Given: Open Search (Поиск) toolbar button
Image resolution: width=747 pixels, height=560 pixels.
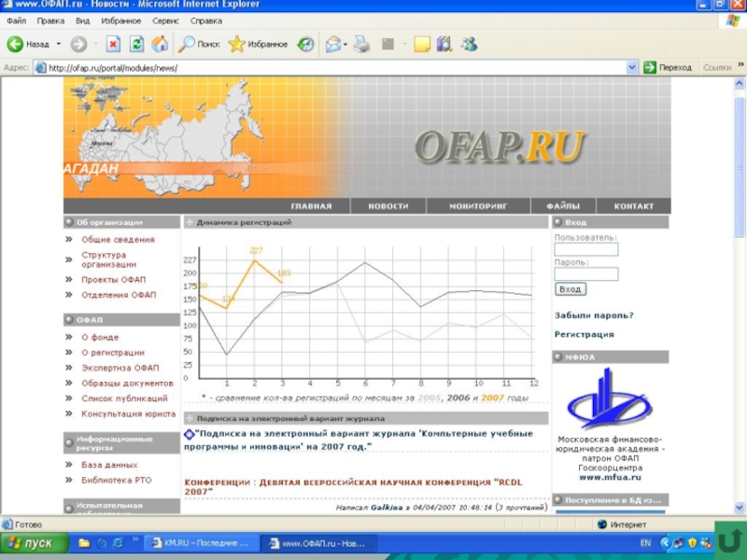Looking at the screenshot, I should click(x=199, y=44).
